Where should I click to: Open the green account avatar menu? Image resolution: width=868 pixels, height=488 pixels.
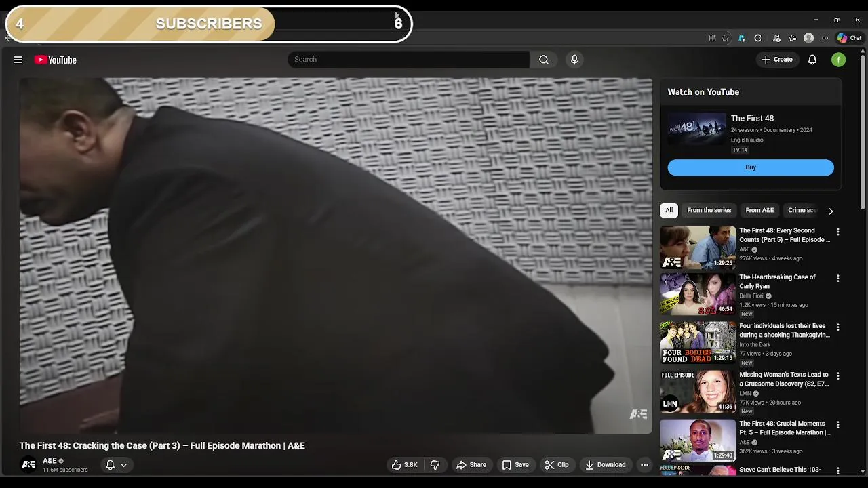click(839, 60)
